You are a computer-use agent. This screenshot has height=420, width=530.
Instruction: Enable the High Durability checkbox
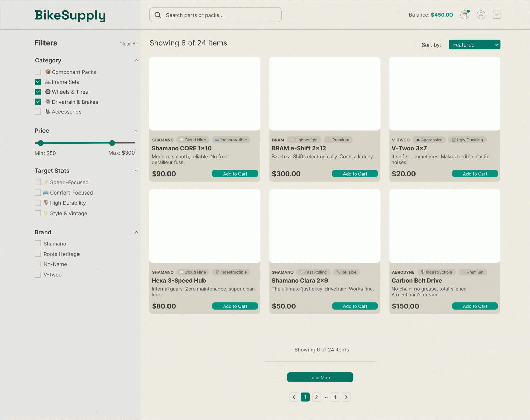tap(38, 203)
